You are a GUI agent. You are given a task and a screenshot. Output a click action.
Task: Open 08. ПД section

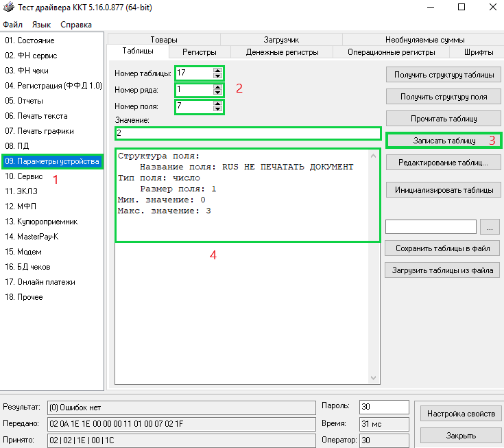16,146
